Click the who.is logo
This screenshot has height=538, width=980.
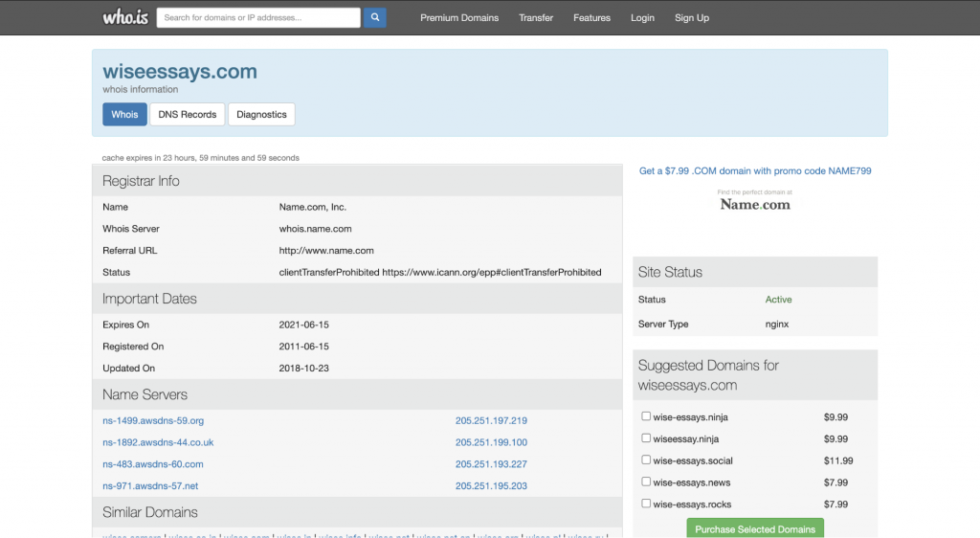[125, 17]
